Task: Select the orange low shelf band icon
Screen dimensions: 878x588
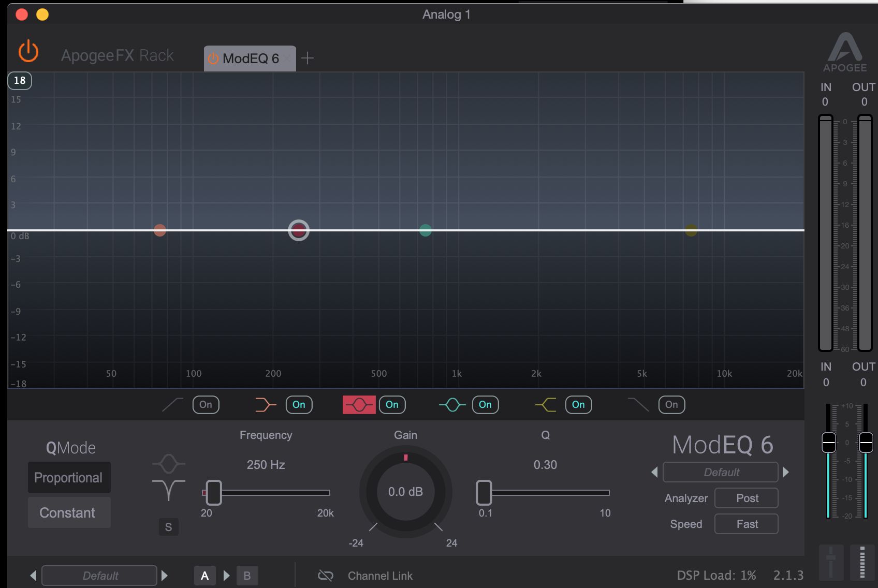Action: (x=266, y=405)
